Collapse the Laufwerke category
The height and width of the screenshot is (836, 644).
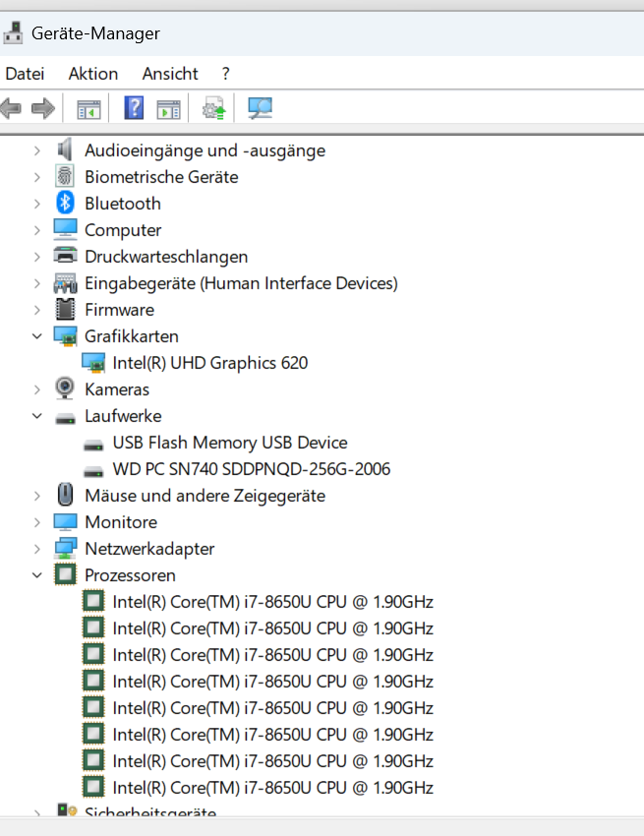(x=36, y=416)
